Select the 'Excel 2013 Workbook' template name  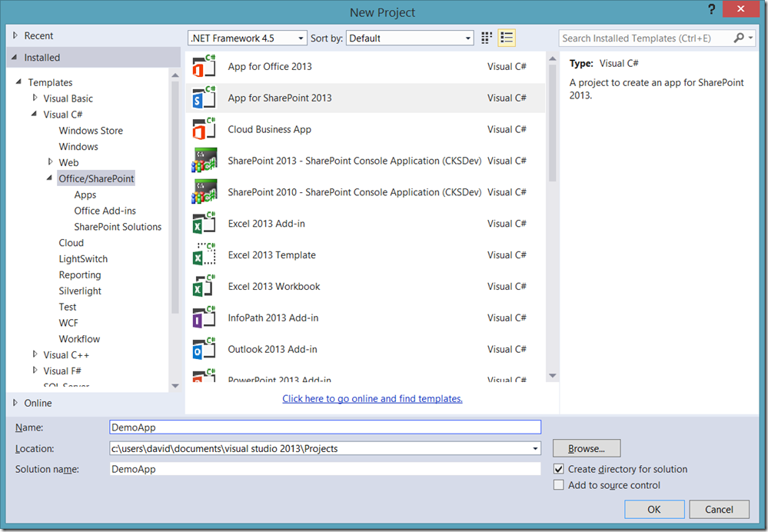click(x=274, y=286)
